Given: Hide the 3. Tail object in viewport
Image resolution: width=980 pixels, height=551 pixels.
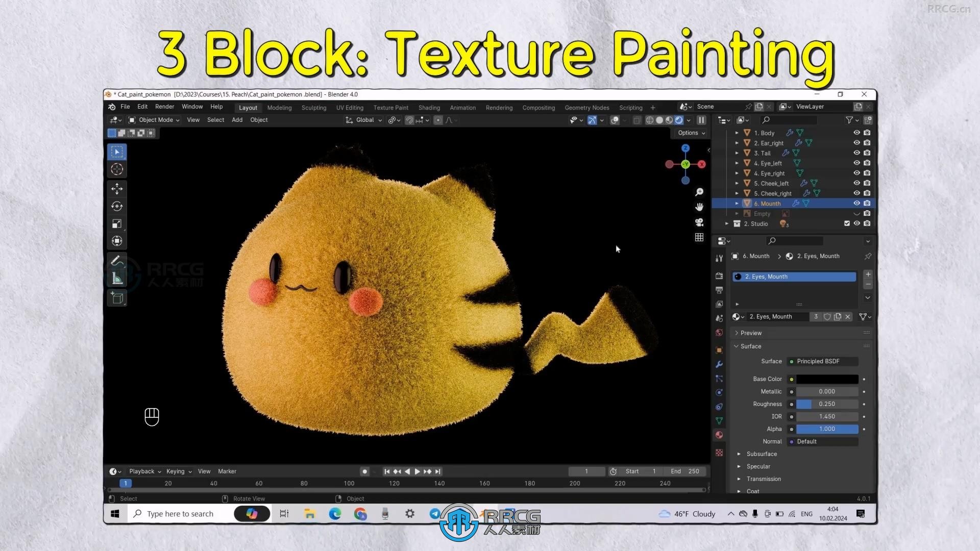Looking at the screenshot, I should 857,153.
